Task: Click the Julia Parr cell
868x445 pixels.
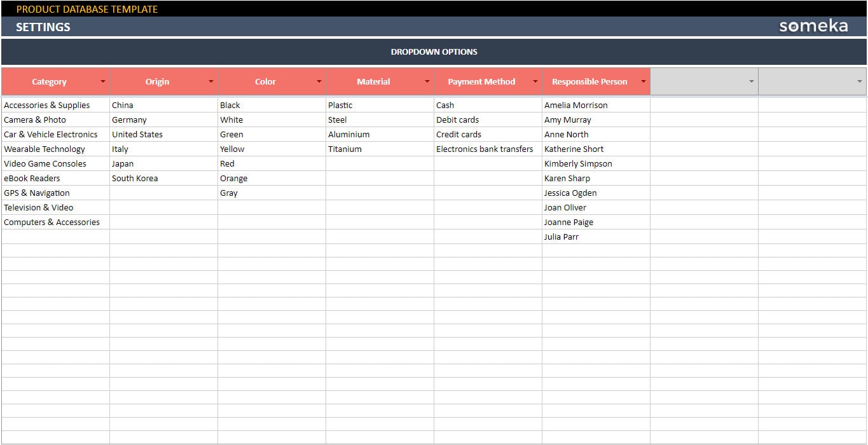Action: [561, 236]
